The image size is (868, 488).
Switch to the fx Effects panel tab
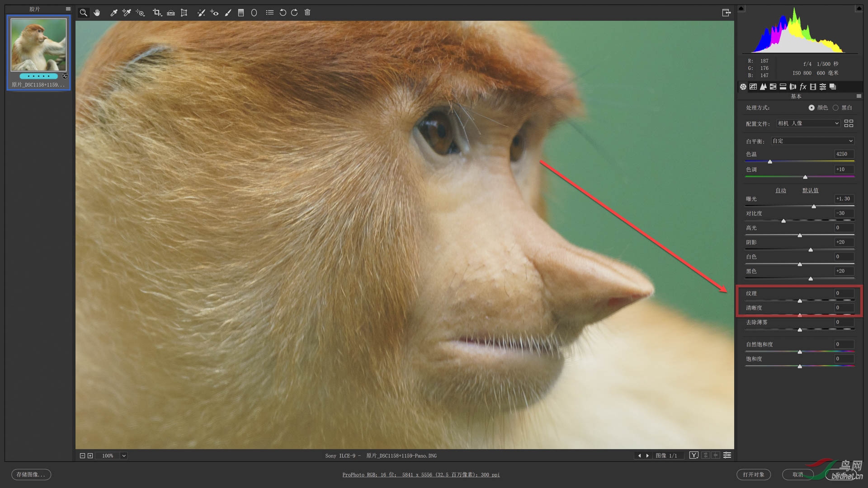[803, 87]
